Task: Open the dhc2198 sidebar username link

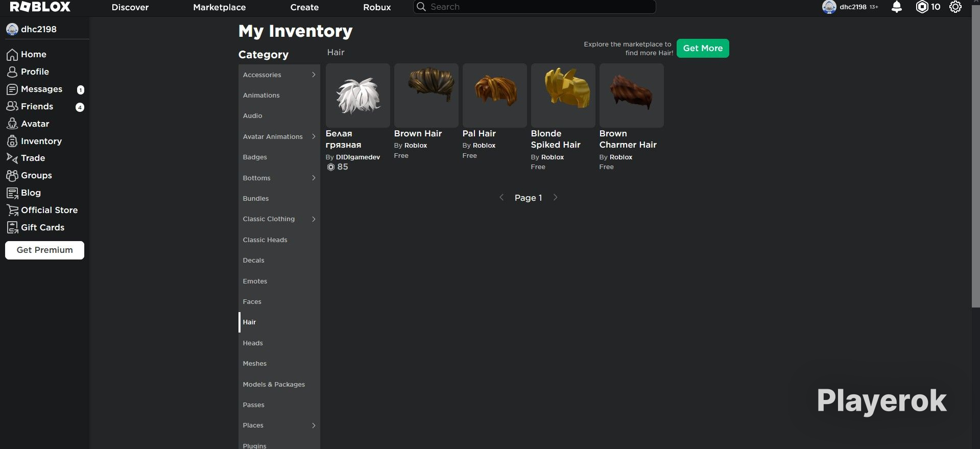Action: (x=39, y=29)
